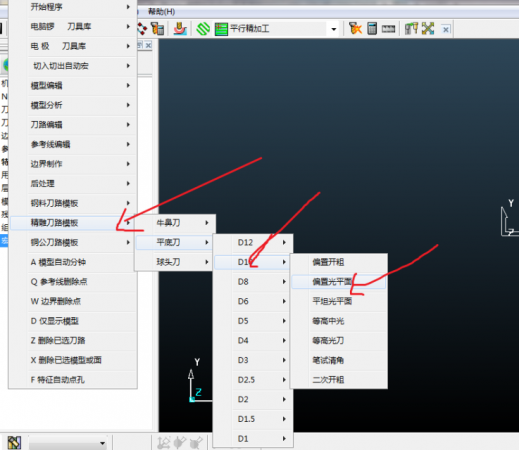Click the greyed axis icon in bottom toolbar
Image resolution: width=519 pixels, height=450 pixels.
tap(163, 443)
